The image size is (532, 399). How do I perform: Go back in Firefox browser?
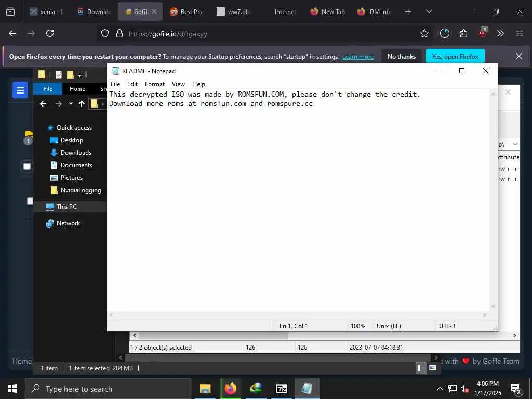(x=12, y=33)
